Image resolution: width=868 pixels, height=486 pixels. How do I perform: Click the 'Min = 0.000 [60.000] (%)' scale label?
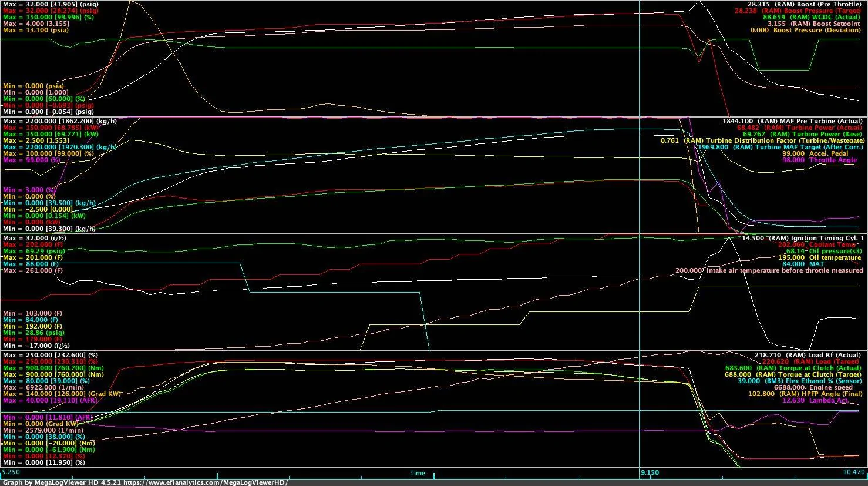[x=44, y=99]
